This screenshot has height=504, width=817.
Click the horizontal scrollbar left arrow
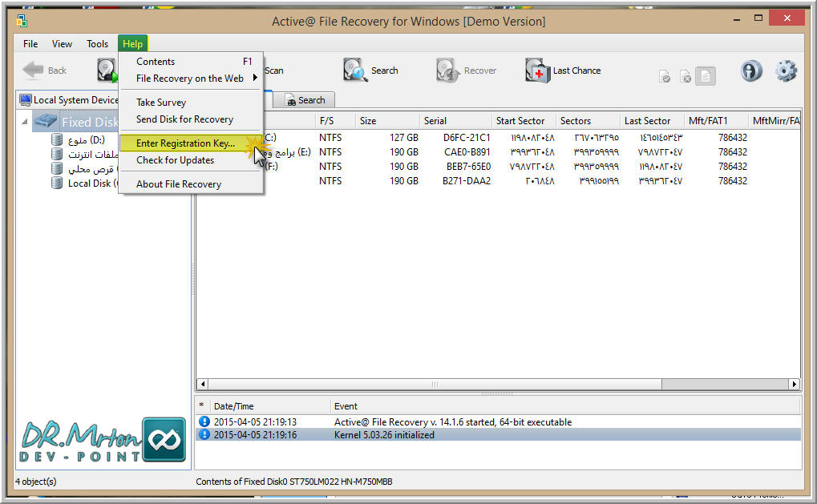coord(203,385)
